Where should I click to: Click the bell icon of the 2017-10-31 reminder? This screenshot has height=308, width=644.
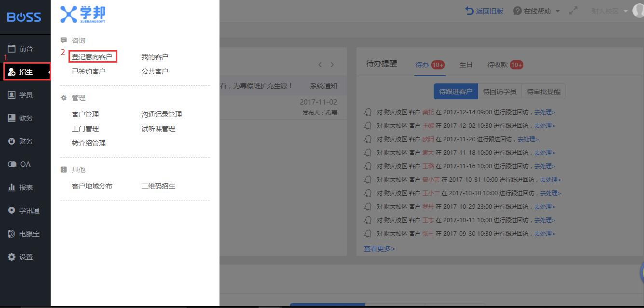click(368, 180)
